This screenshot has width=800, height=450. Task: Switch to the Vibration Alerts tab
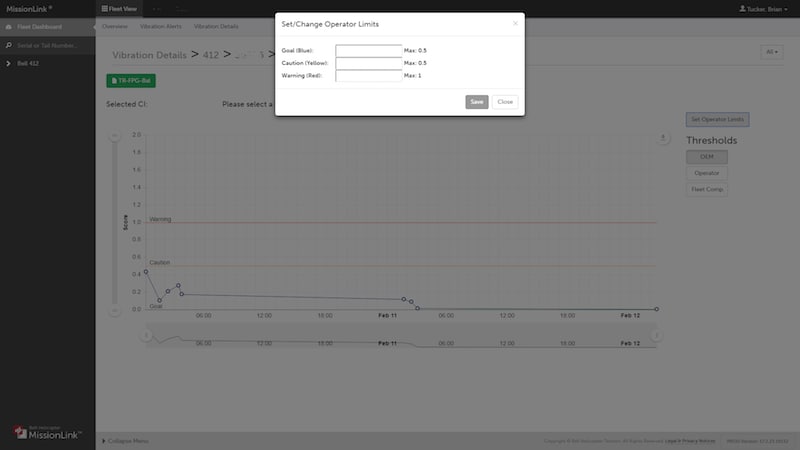pyautogui.click(x=161, y=27)
